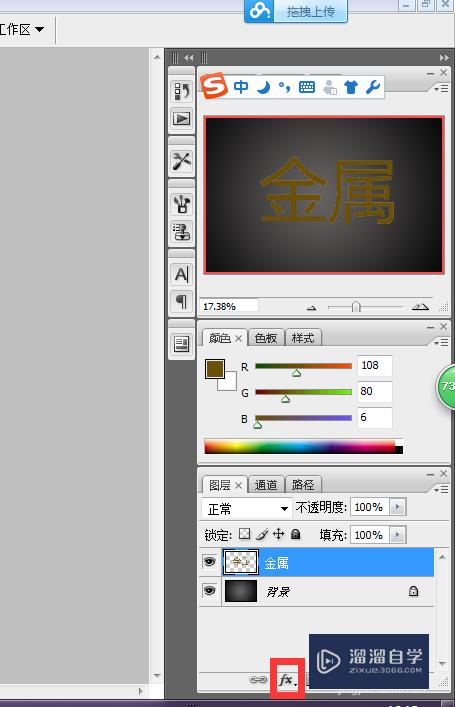Switch to the 样式 styles tab
Image resolution: width=455 pixels, height=707 pixels.
(x=303, y=338)
